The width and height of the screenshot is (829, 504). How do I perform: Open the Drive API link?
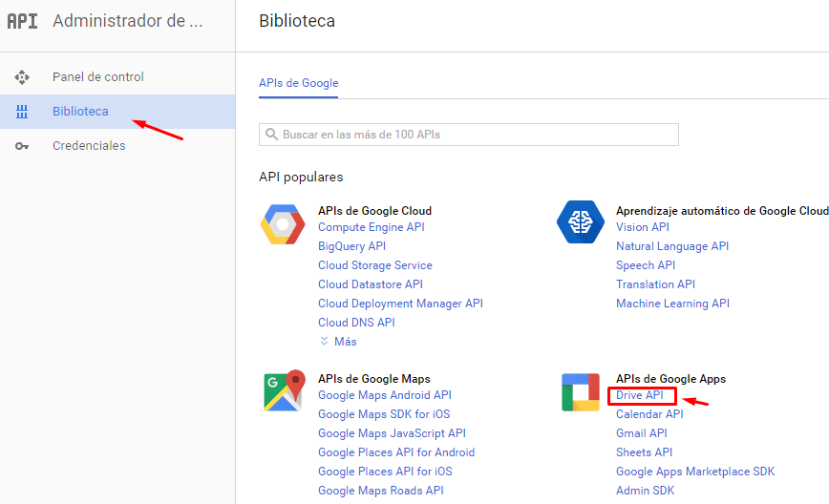[639, 395]
